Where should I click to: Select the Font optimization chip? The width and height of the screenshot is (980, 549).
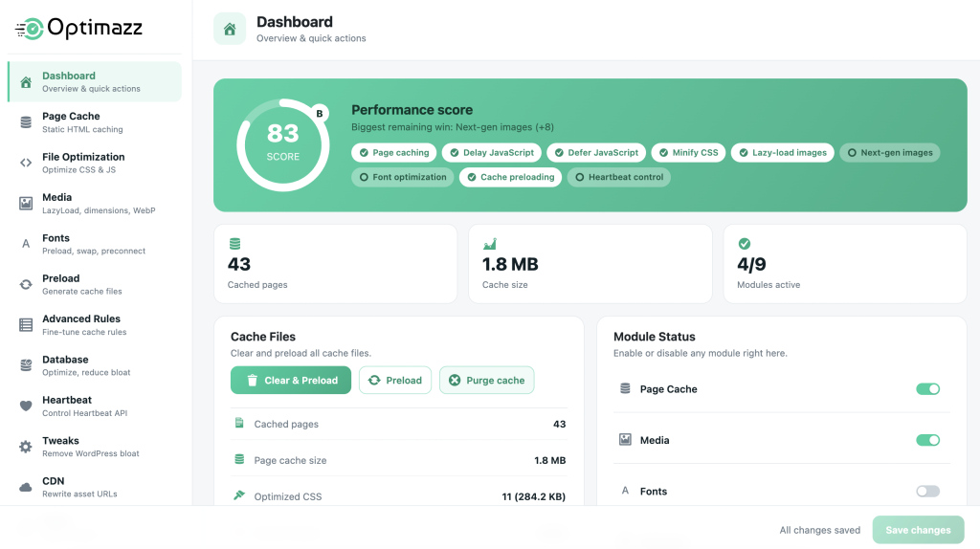coord(403,177)
